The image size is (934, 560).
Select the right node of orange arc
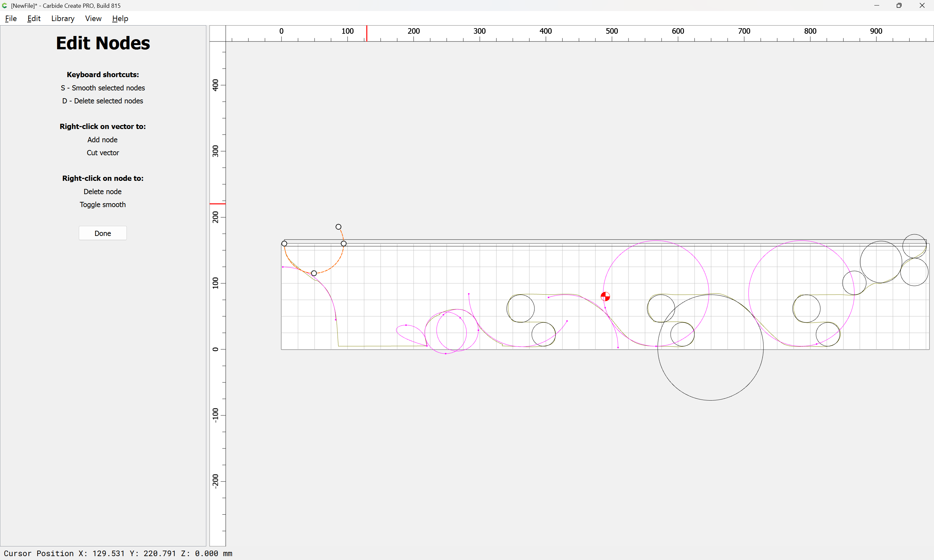click(x=343, y=244)
